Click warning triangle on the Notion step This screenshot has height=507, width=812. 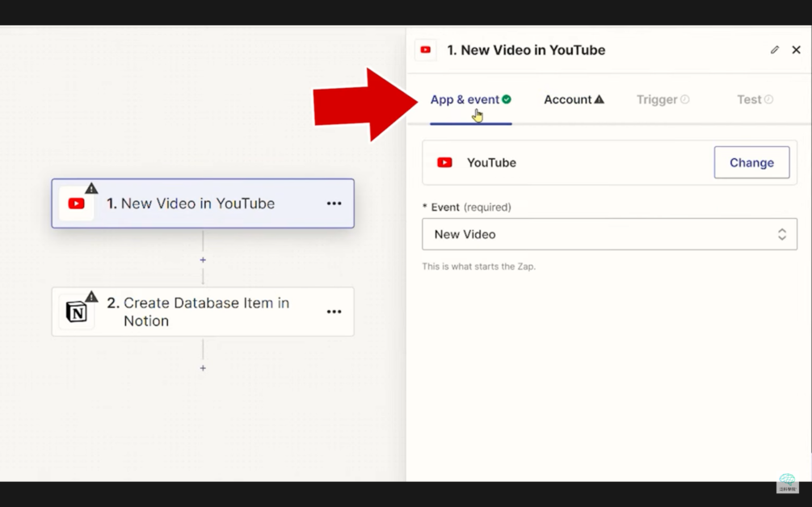(x=91, y=296)
